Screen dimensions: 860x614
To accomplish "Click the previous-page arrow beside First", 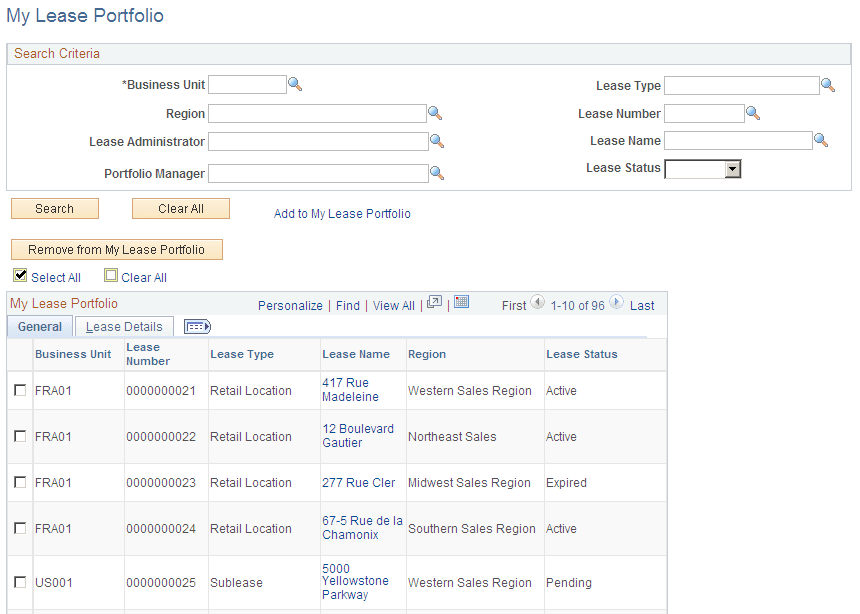I will (538, 303).
